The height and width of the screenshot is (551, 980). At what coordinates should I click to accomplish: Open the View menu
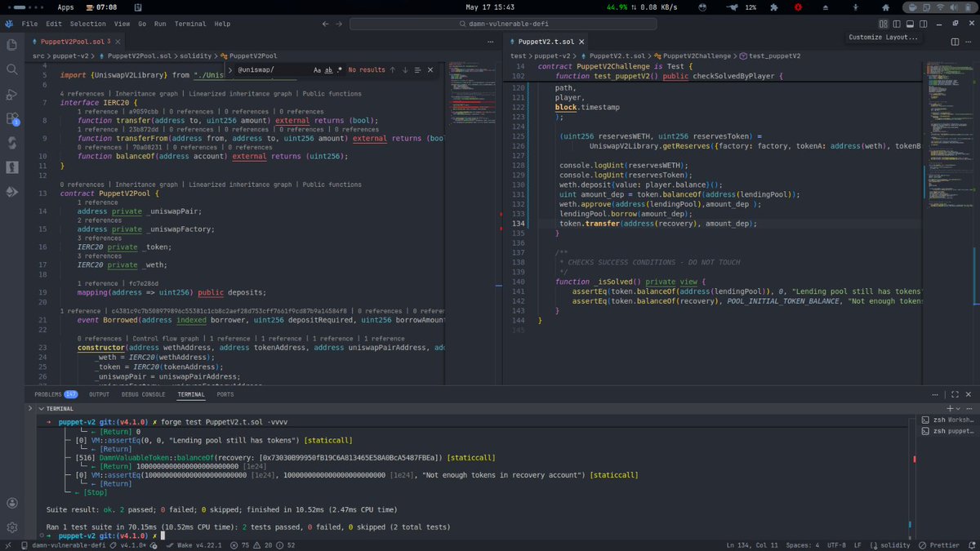122,24
